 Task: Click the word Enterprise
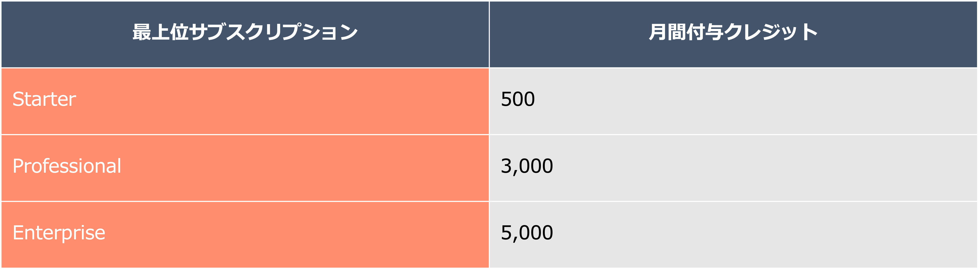click(x=59, y=233)
